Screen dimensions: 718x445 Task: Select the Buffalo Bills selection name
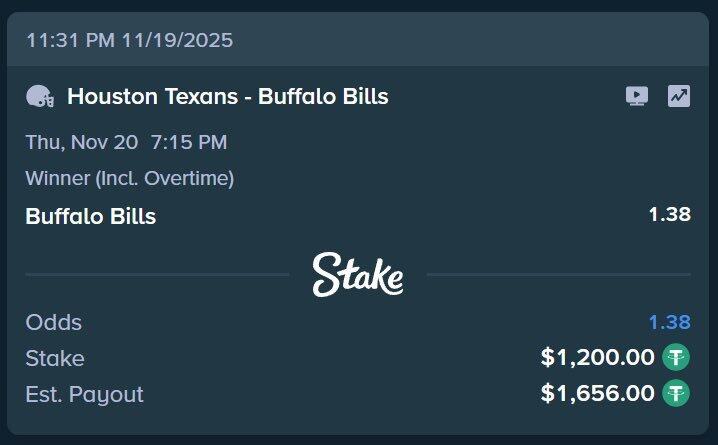[91, 216]
